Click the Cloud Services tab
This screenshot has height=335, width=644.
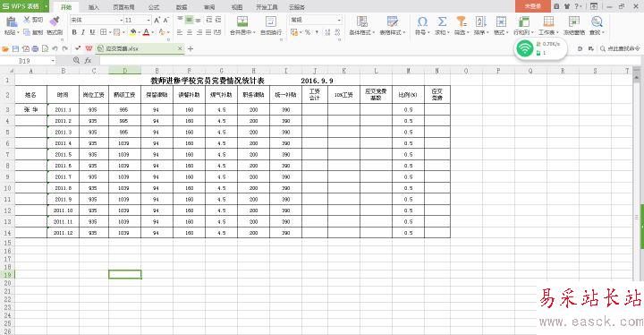[297, 7]
